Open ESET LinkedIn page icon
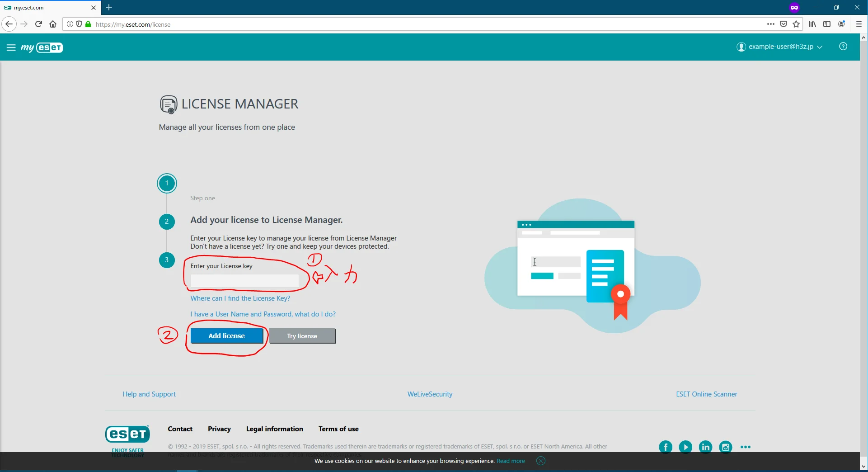 coord(705,447)
